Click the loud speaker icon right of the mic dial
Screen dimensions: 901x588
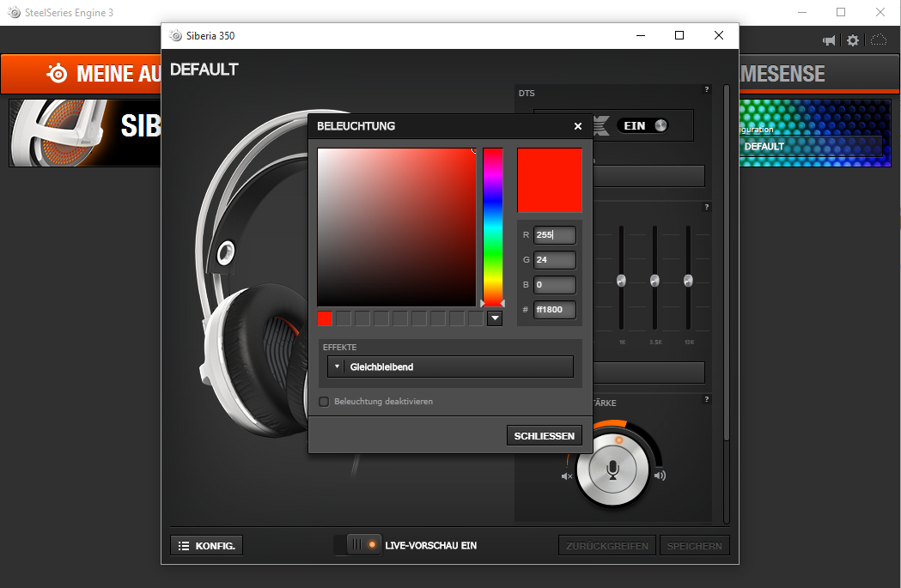(661, 476)
